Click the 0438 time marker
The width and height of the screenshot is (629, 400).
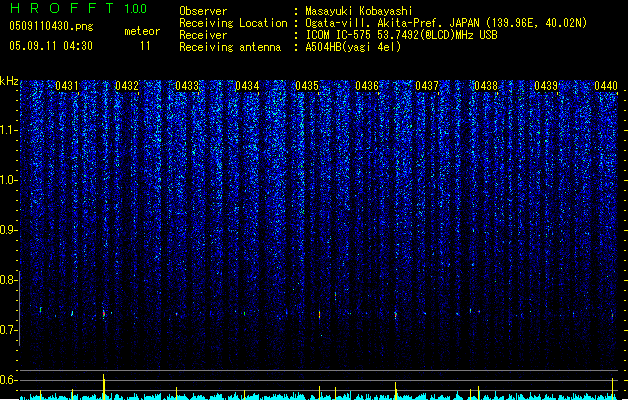(486, 86)
